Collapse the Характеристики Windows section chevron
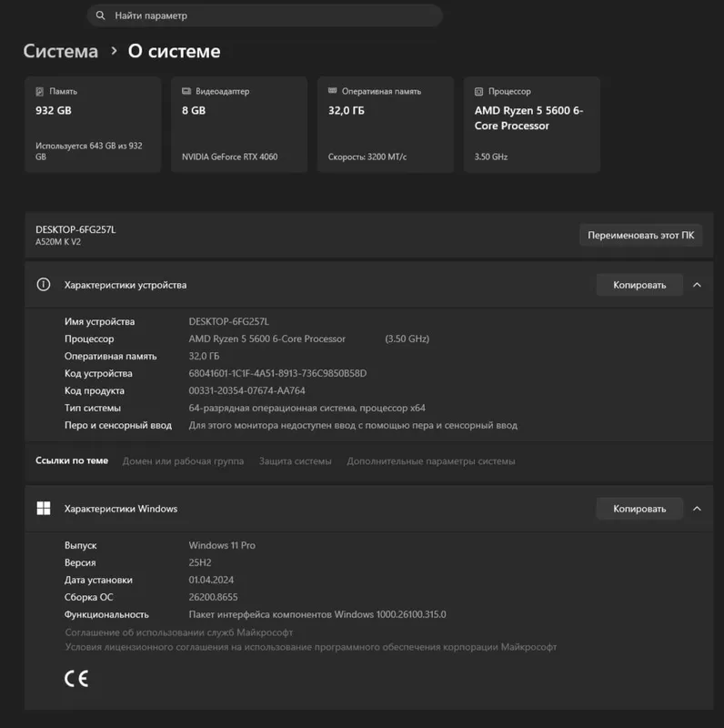724x728 pixels. click(x=697, y=509)
